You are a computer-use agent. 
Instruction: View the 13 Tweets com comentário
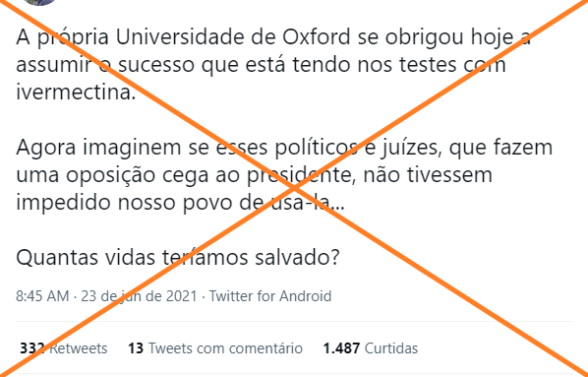(215, 348)
